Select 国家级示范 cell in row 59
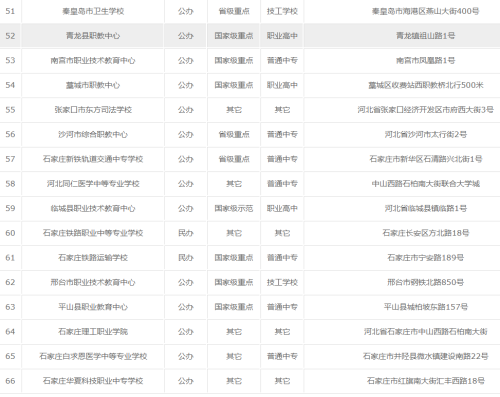 pos(234,208)
